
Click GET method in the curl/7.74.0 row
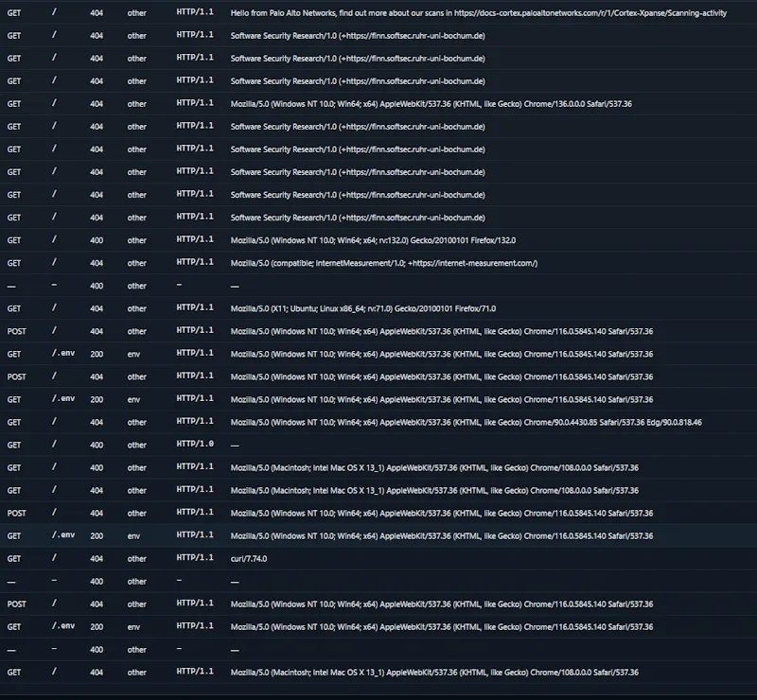pos(14,558)
